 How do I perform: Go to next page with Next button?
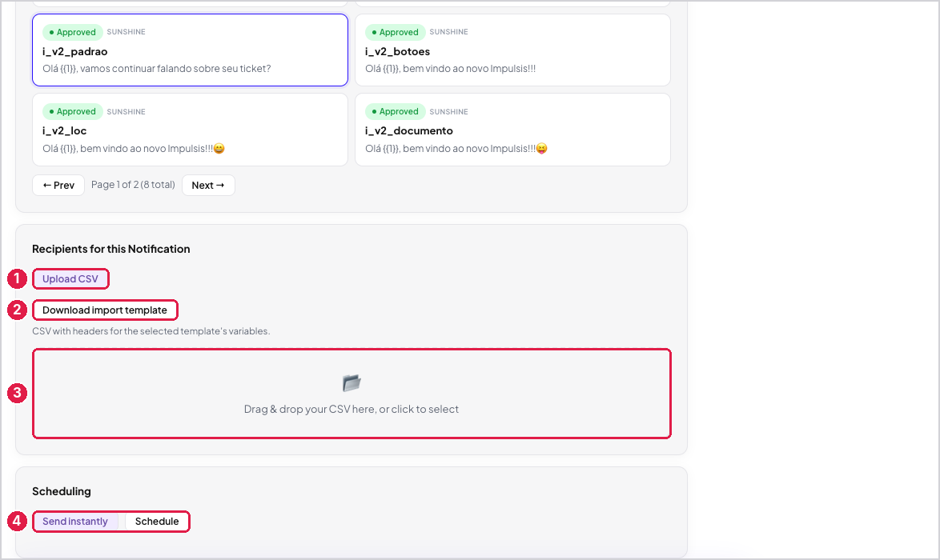(x=208, y=185)
